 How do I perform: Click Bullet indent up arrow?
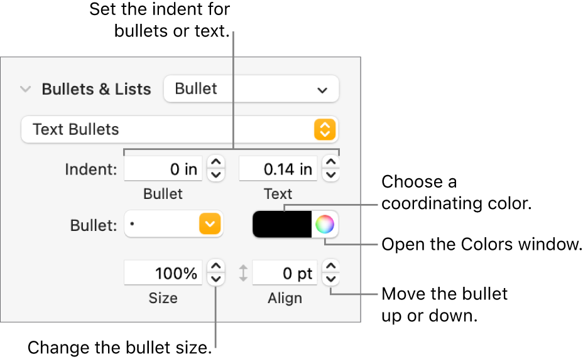(x=215, y=163)
